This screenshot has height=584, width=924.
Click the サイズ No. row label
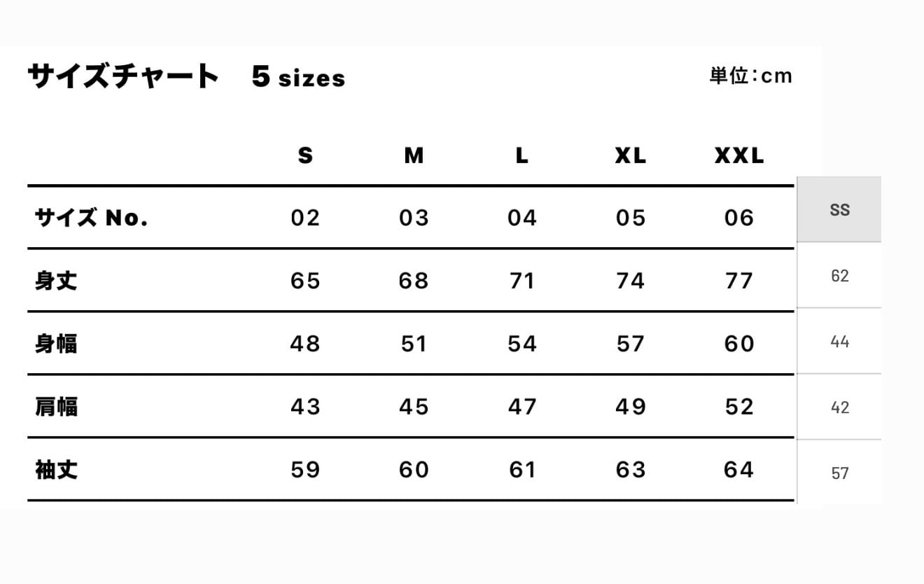pyautogui.click(x=91, y=218)
